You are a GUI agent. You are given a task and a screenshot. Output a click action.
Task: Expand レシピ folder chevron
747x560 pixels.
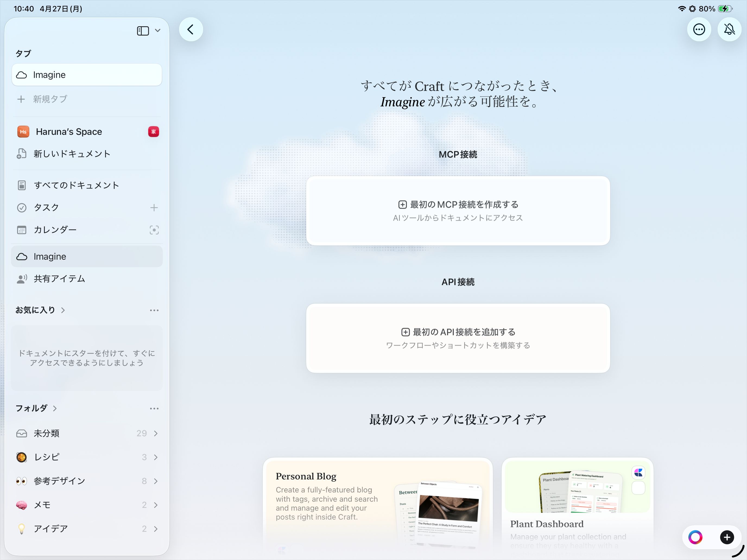pyautogui.click(x=156, y=457)
